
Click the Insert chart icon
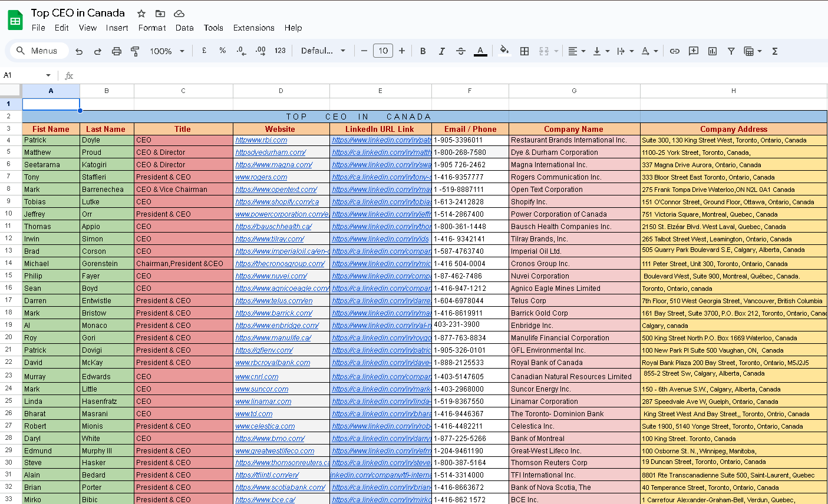pos(712,51)
